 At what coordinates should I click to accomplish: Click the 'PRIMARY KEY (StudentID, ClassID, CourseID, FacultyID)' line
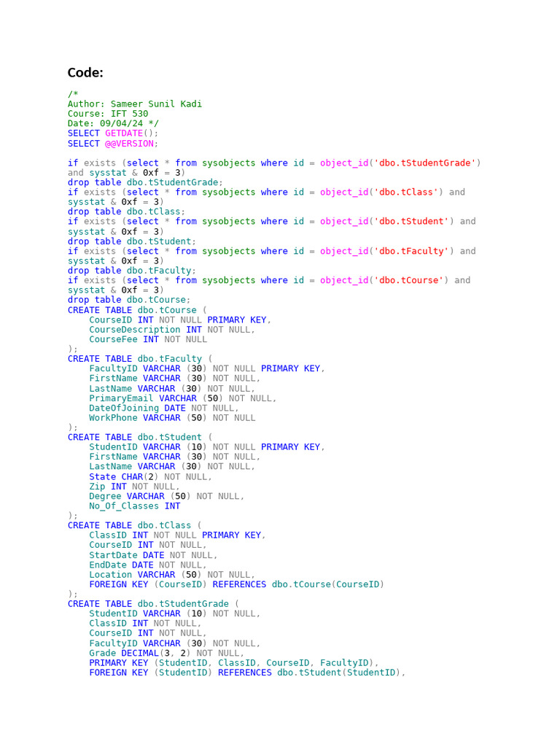point(234,663)
